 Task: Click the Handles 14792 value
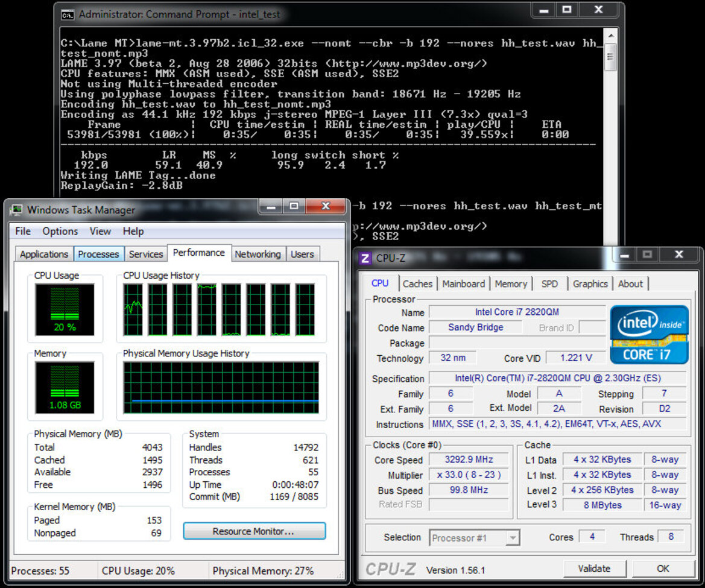pos(306,447)
